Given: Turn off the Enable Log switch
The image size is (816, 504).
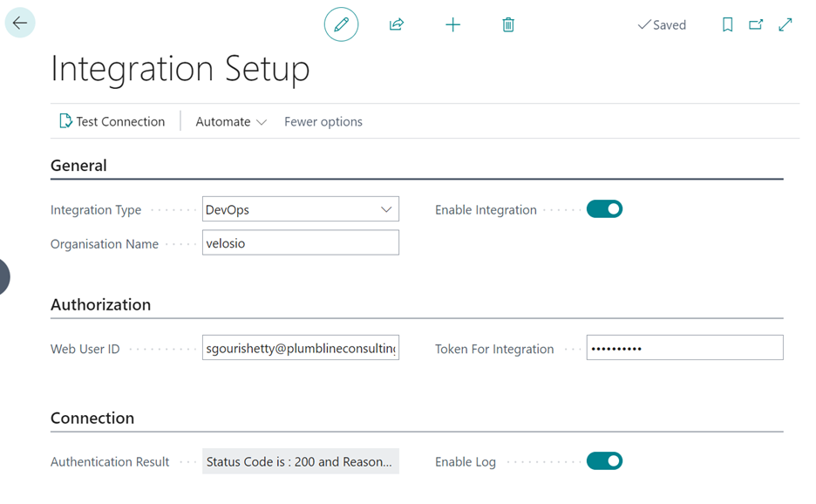Looking at the screenshot, I should tap(604, 460).
